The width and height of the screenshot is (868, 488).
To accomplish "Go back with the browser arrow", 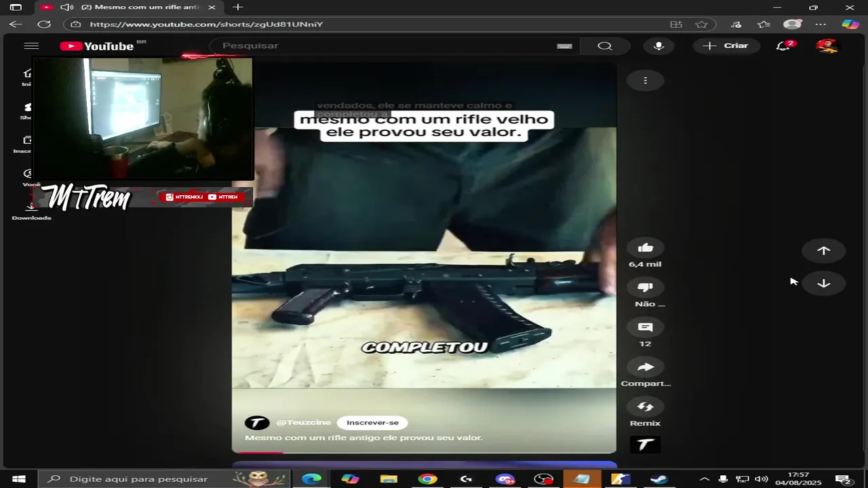I will click(x=16, y=24).
